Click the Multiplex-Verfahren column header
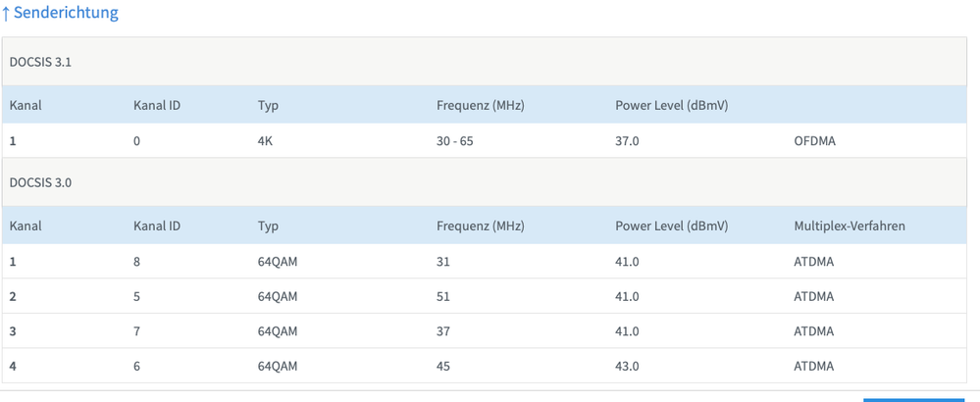The image size is (980, 402). [849, 226]
